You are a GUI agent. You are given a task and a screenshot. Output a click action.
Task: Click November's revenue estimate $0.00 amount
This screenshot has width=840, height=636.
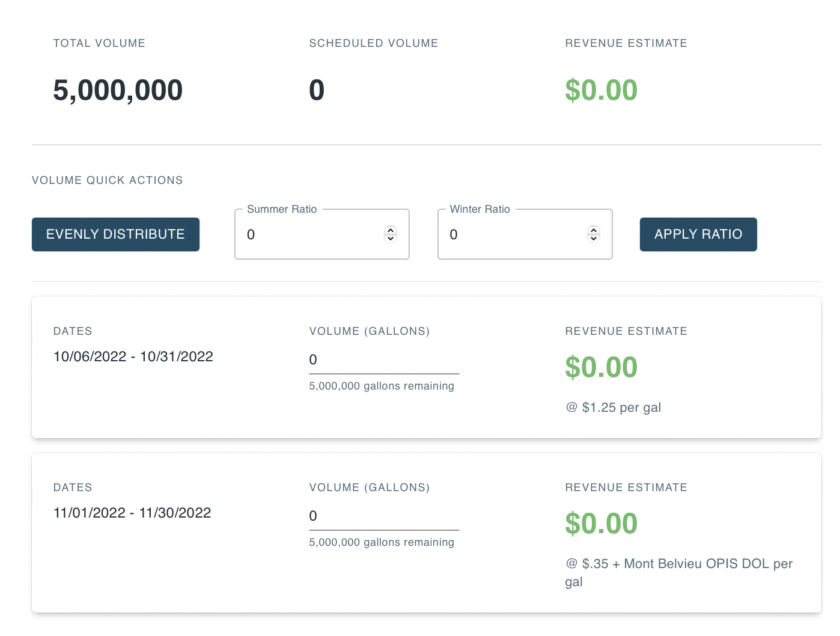click(x=601, y=523)
